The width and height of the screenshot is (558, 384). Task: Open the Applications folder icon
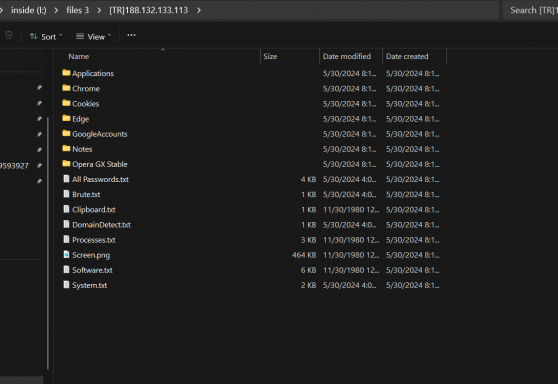pyautogui.click(x=66, y=73)
